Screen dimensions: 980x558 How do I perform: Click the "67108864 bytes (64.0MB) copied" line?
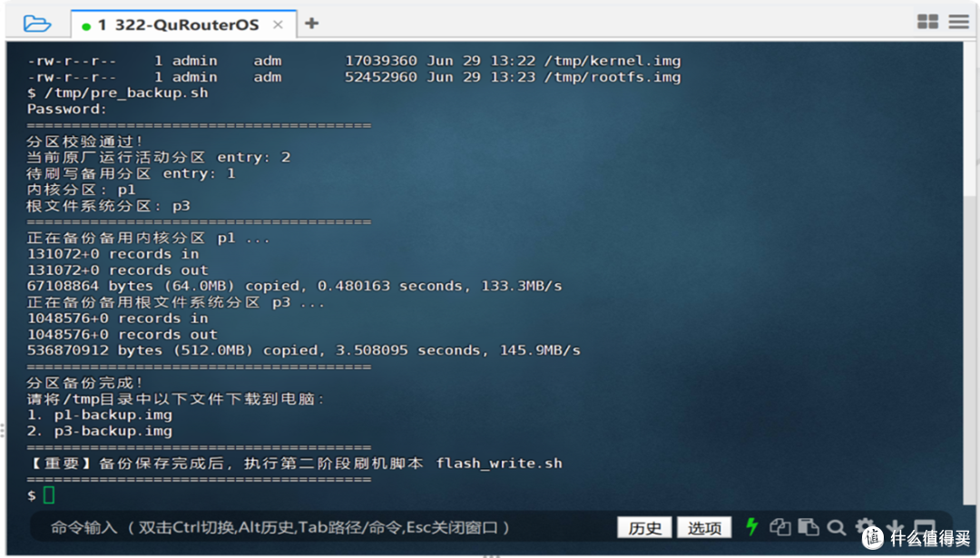pyautogui.click(x=294, y=286)
